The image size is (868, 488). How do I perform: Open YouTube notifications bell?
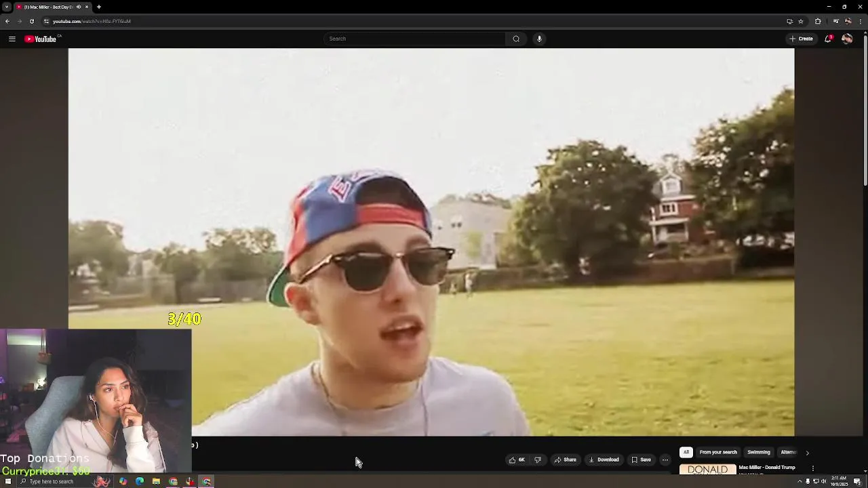click(x=828, y=39)
